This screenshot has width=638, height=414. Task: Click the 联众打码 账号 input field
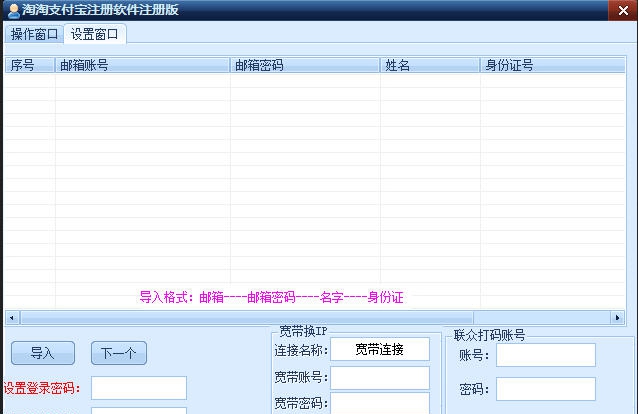[x=546, y=355]
